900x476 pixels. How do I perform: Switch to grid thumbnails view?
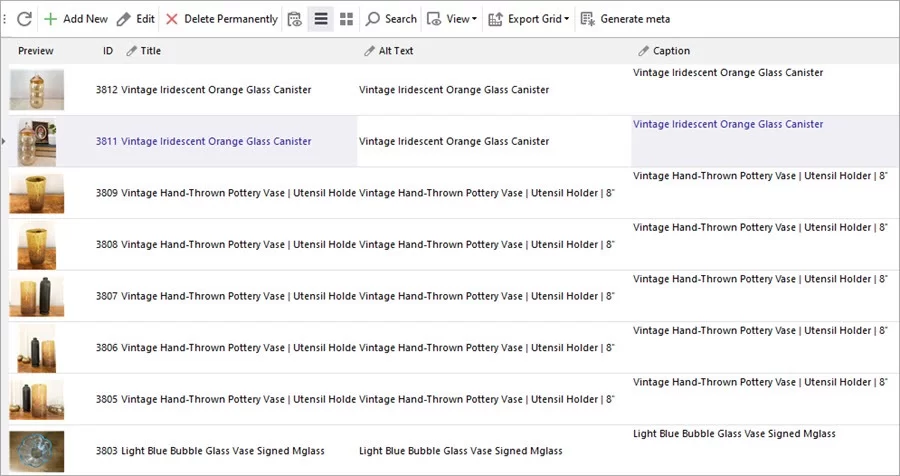coord(346,19)
